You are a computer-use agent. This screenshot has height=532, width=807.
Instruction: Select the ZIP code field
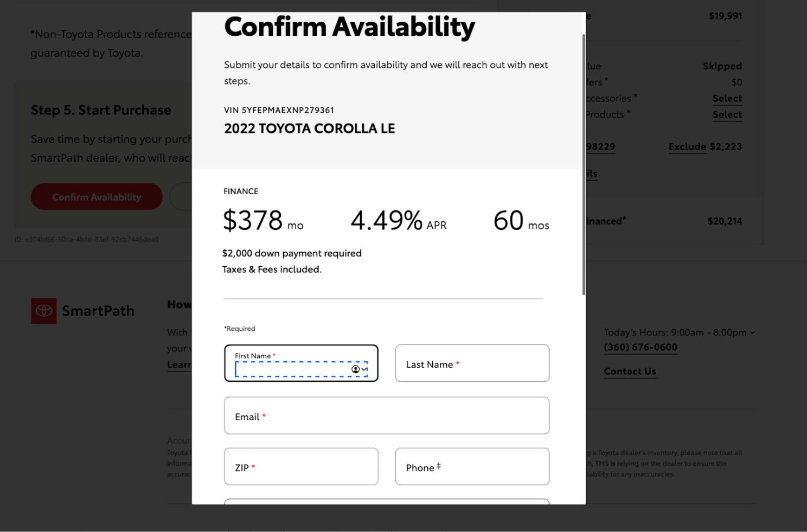(x=301, y=466)
